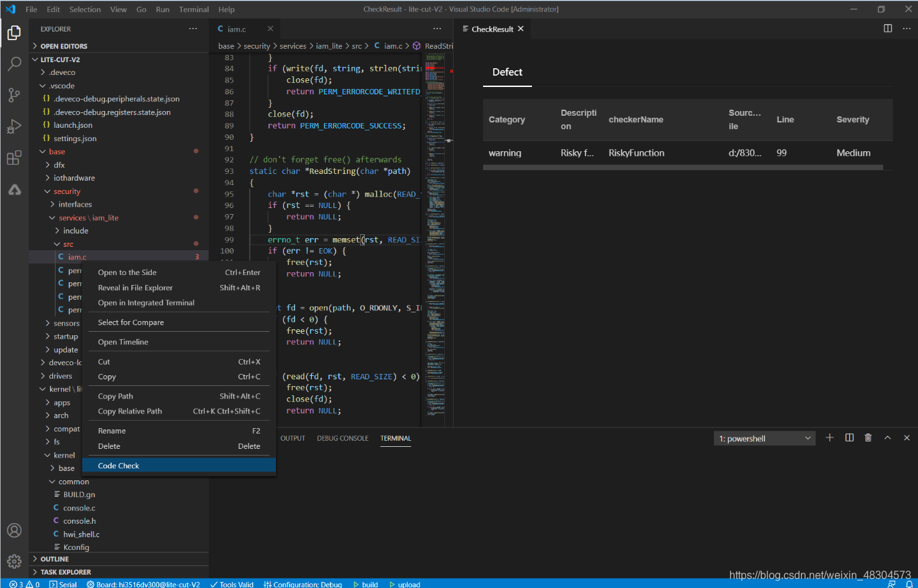The width and height of the screenshot is (918, 588).
Task: Click the DevEco icon in activity bar
Action: click(x=14, y=190)
